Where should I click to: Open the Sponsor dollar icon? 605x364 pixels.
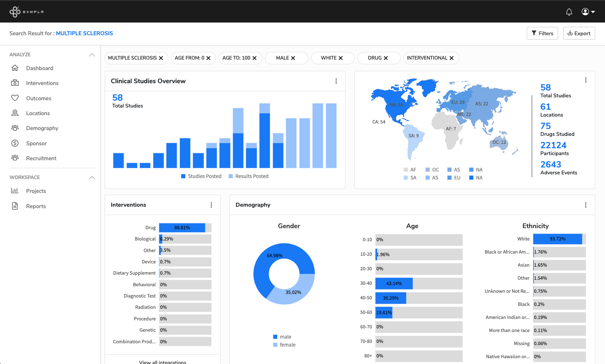click(x=15, y=143)
